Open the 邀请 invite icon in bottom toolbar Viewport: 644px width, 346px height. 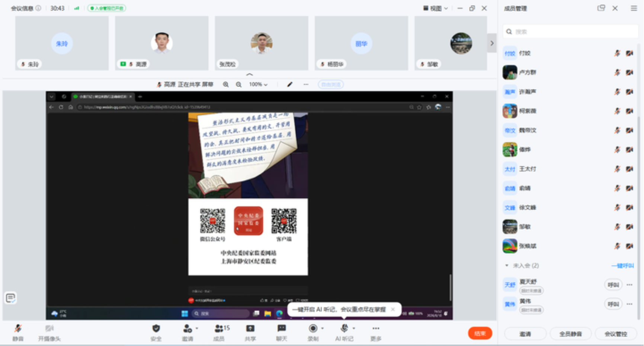tap(187, 328)
